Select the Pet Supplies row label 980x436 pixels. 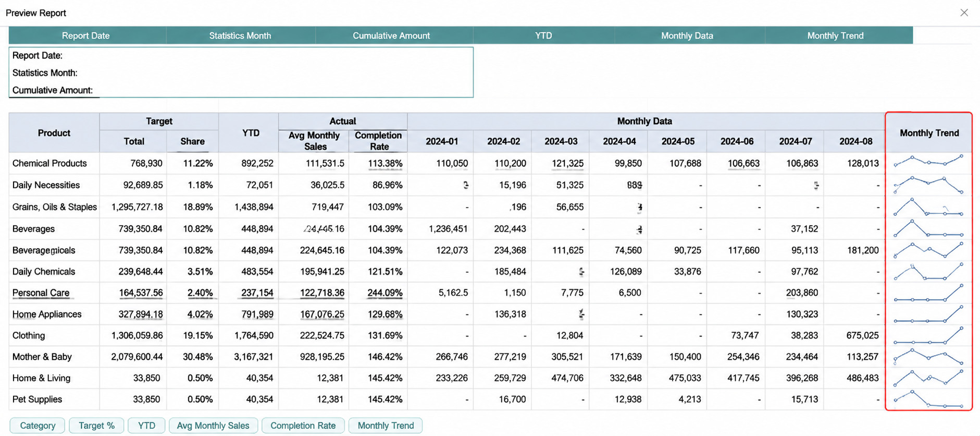[37, 399]
